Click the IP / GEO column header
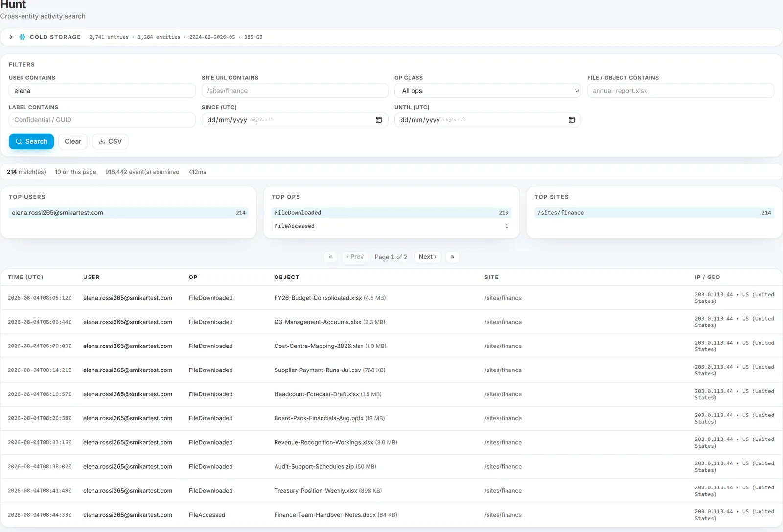783x532 pixels. pos(707,277)
